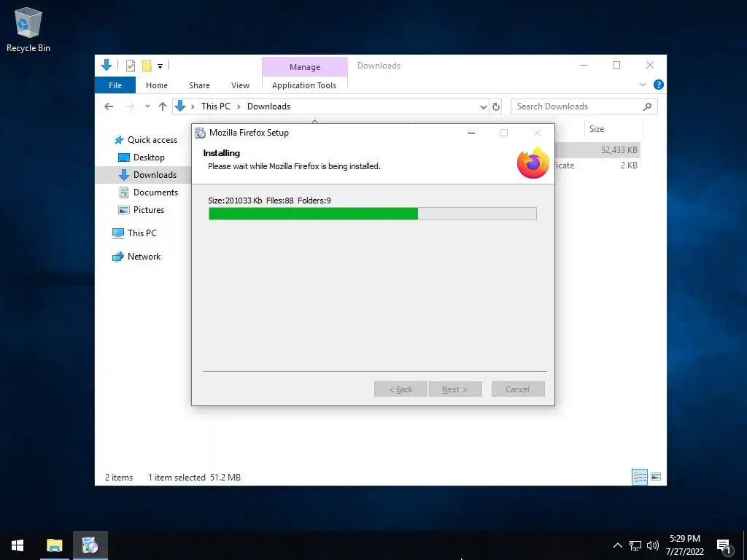Switch to the View ribbon tab
Viewport: 747px width, 560px height.
(240, 85)
